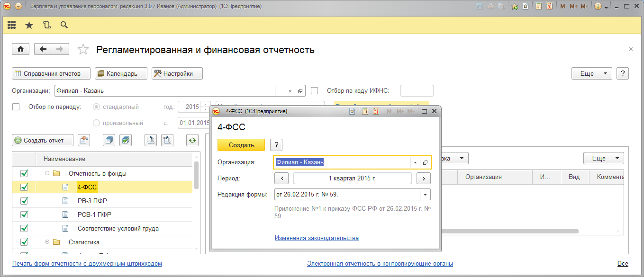Image resolution: width=644 pixels, height=277 pixels.
Task: Click the Создать button in 4-ФСС dialog
Action: [x=241, y=145]
